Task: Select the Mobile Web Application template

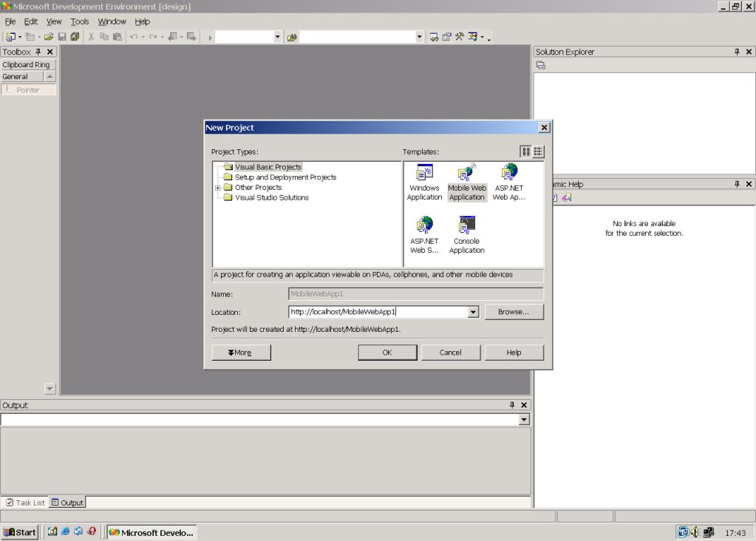Action: (x=467, y=183)
